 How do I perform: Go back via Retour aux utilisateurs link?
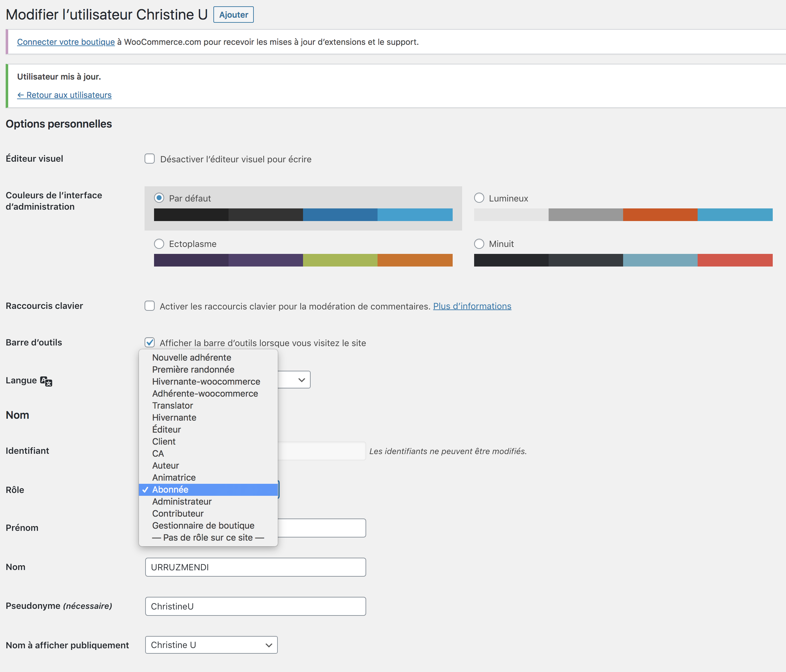pos(64,95)
